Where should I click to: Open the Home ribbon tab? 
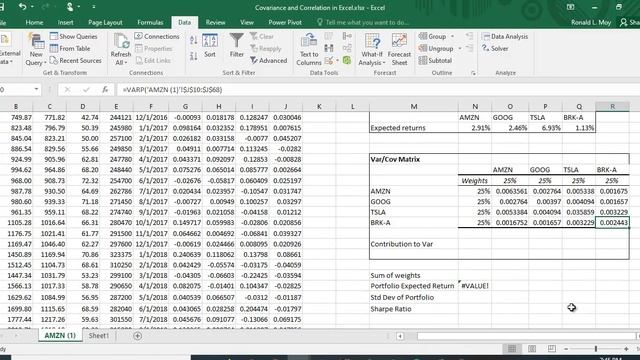34,22
